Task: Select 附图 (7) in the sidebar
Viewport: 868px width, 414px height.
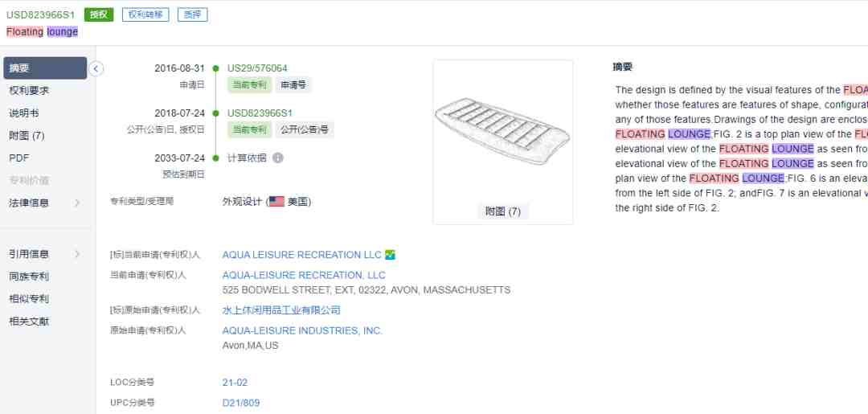Action: 27,136
